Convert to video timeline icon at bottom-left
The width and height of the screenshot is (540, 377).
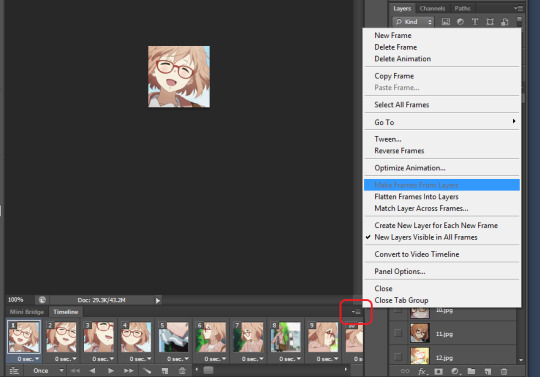pyautogui.click(x=14, y=370)
